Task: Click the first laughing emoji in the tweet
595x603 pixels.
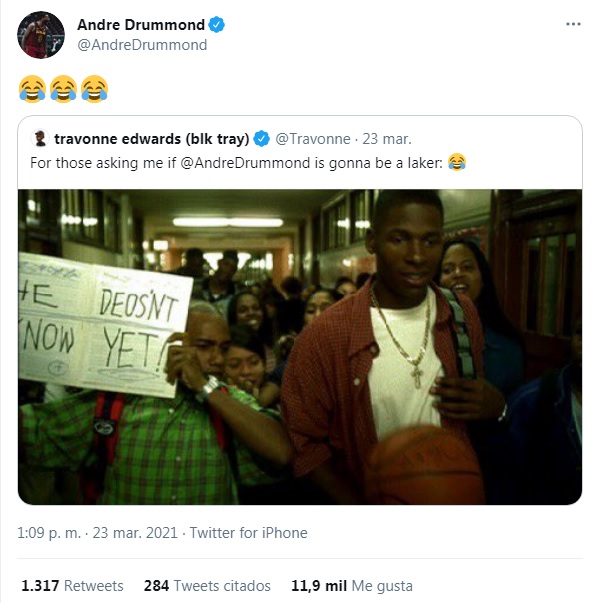Action: [32, 89]
